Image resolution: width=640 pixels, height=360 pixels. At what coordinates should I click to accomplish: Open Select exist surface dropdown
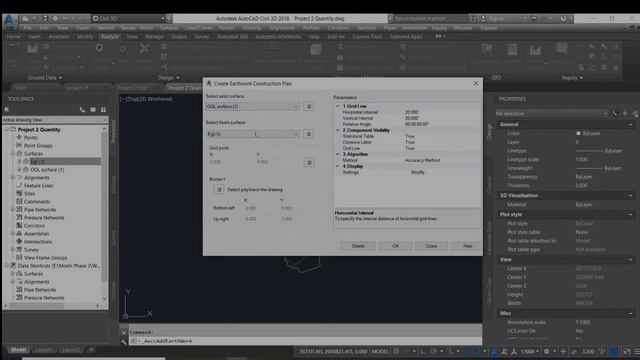point(253,107)
